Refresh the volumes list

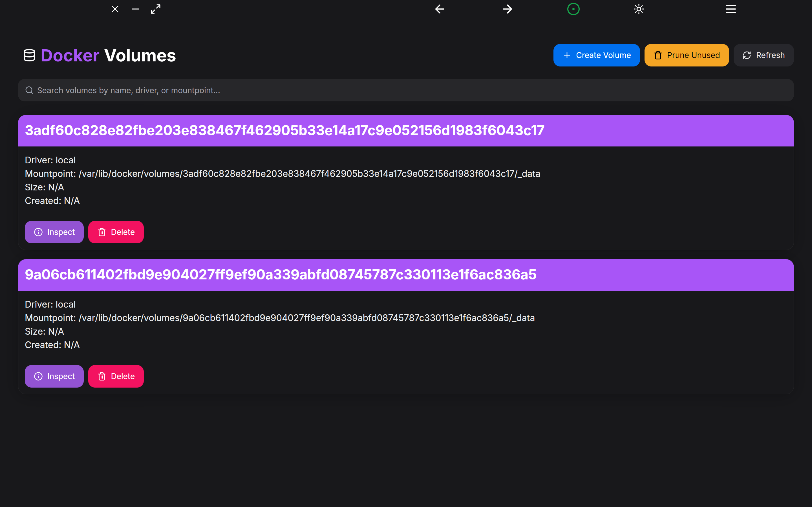click(763, 55)
